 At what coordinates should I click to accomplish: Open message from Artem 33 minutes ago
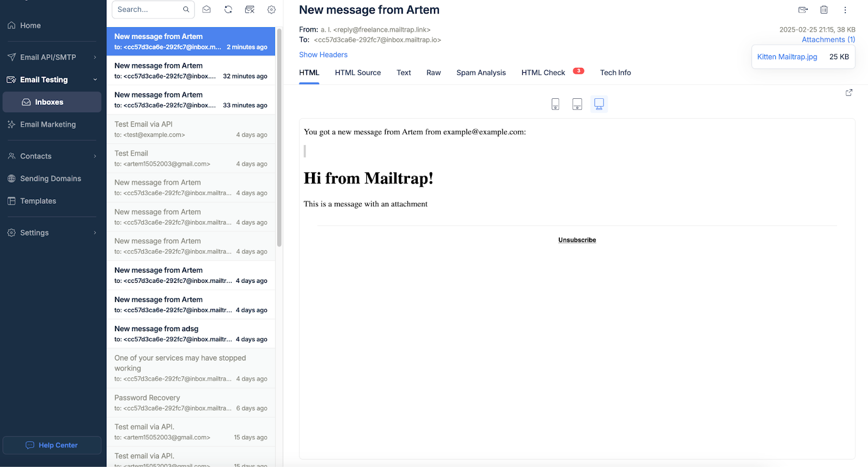pos(191,100)
